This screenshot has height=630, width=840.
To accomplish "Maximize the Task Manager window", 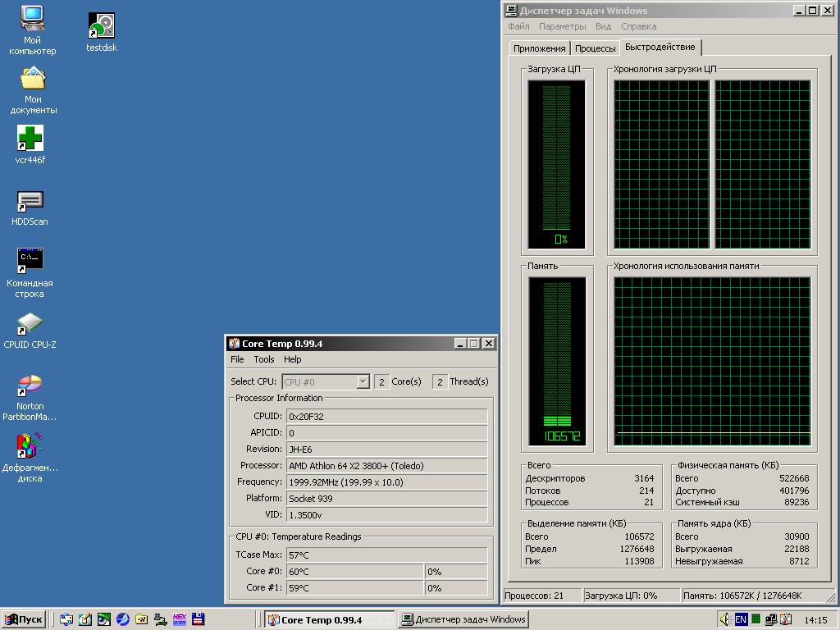I will [x=813, y=10].
